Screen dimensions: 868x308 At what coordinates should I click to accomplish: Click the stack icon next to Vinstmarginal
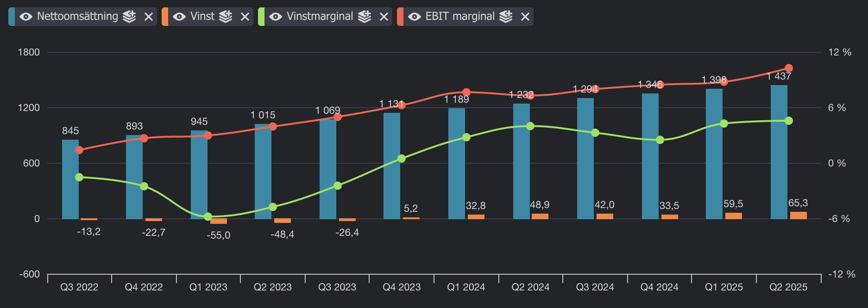click(365, 17)
